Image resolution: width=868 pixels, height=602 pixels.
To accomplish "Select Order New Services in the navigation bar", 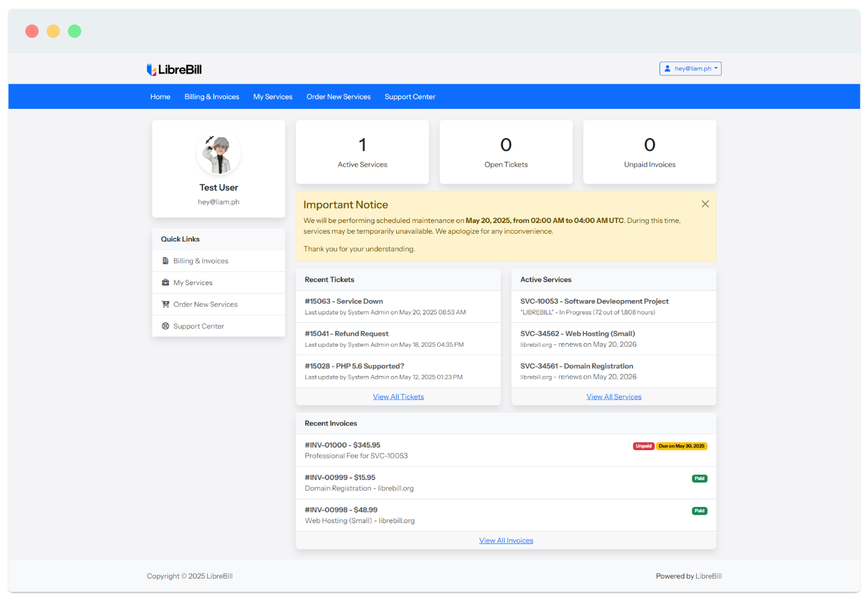I will pyautogui.click(x=339, y=97).
